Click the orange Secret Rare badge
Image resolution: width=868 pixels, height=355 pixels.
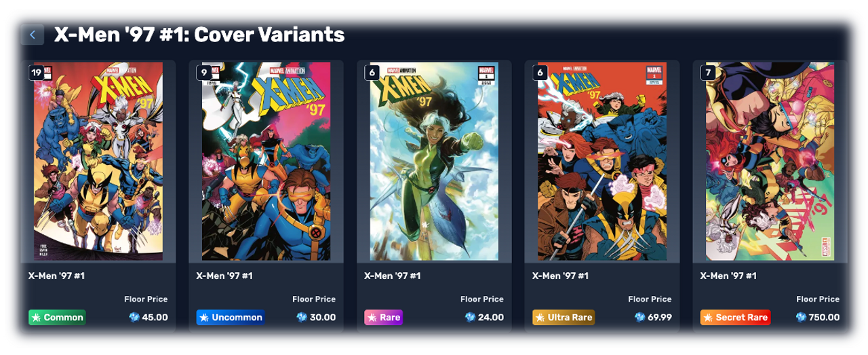coord(735,317)
